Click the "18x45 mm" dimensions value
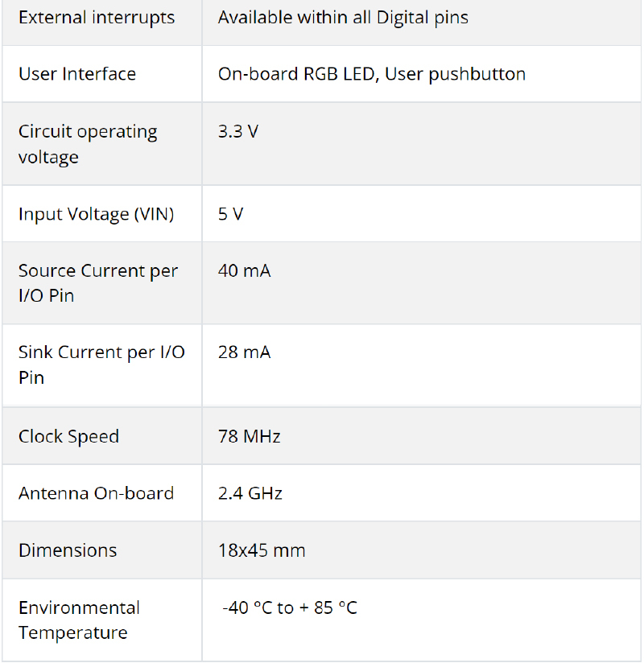 point(262,550)
